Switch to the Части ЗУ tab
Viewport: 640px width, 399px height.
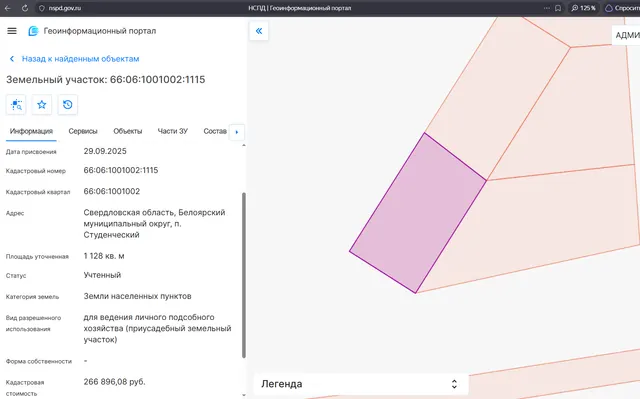click(173, 131)
